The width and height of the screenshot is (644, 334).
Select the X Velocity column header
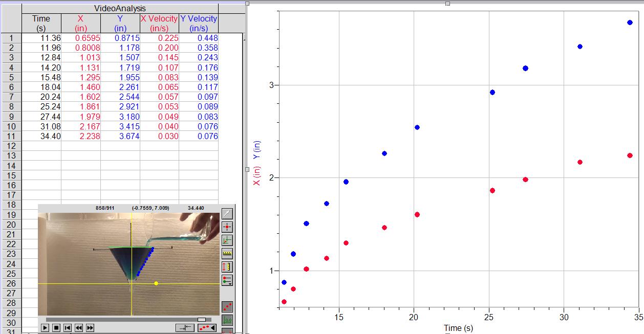coord(159,23)
